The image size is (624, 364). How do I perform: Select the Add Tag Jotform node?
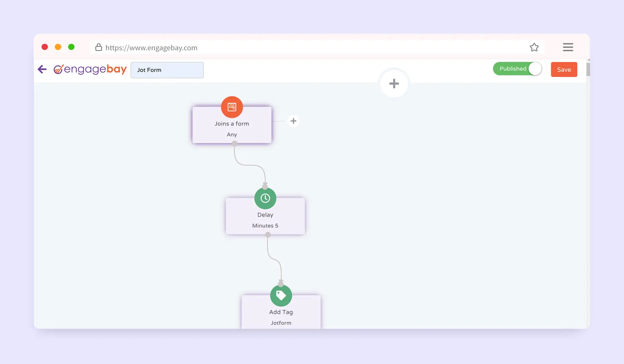point(281,317)
